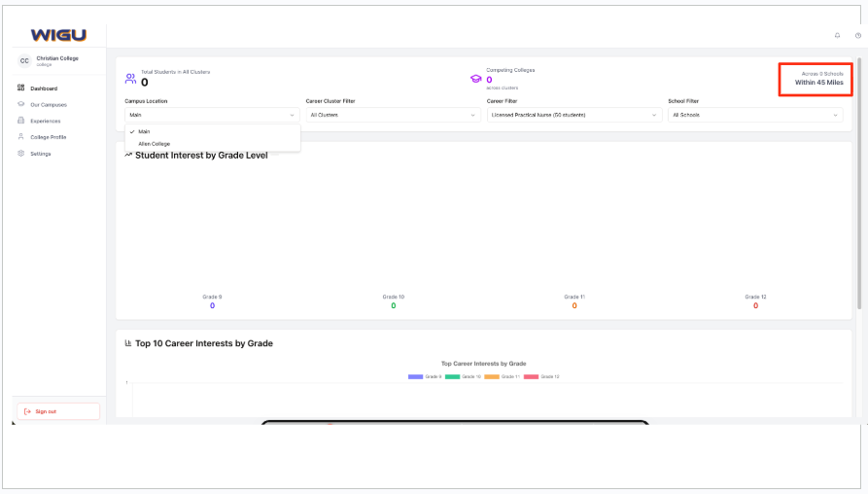Image resolution: width=868 pixels, height=494 pixels.
Task: Toggle Grade 10 legend in career chart
Action: pyautogui.click(x=462, y=376)
